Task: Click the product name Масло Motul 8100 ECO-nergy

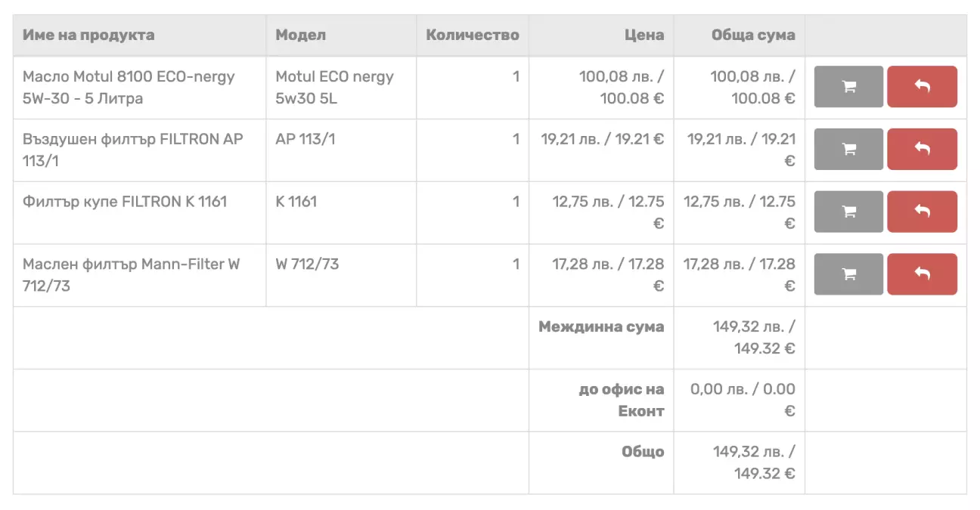Action: 129,87
